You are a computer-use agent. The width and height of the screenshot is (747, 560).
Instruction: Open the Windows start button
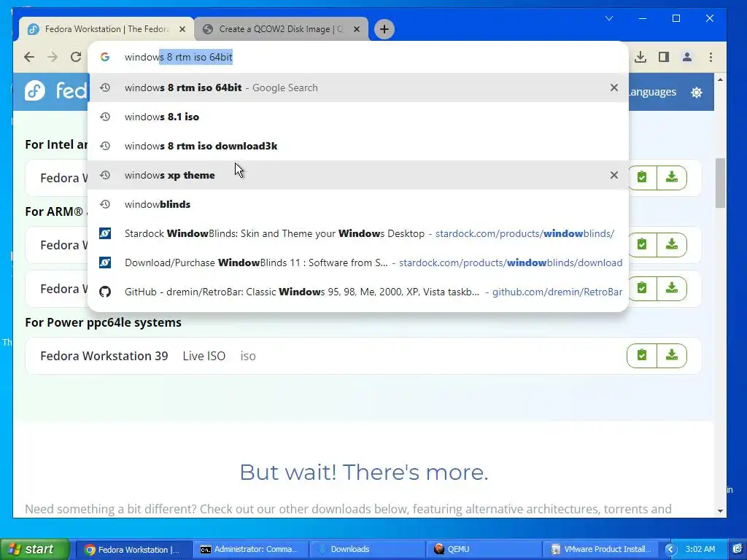click(x=34, y=549)
